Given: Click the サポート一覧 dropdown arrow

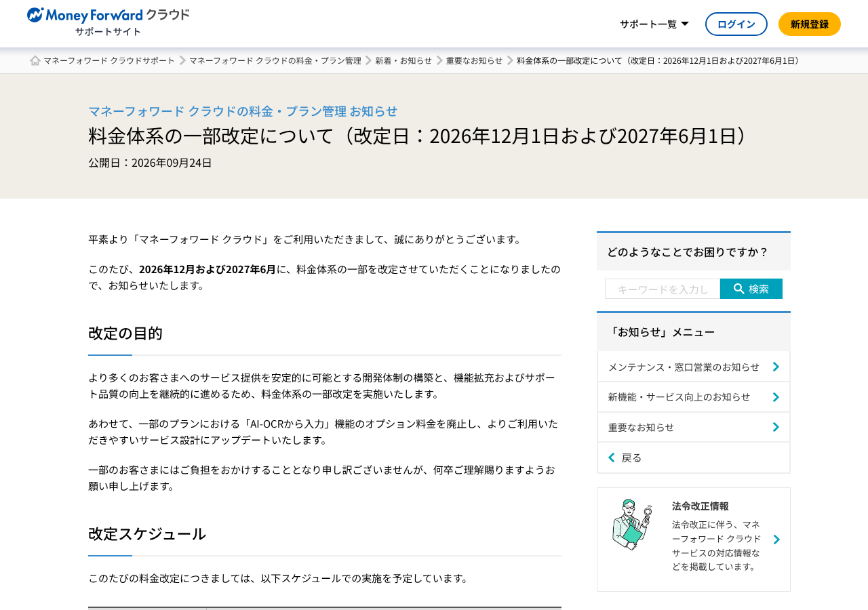Looking at the screenshot, I should (x=685, y=24).
